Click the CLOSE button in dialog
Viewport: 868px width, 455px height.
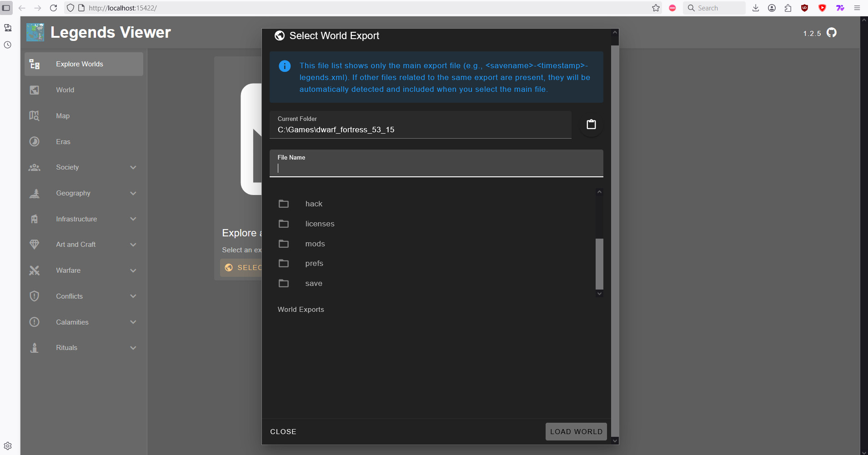(283, 432)
